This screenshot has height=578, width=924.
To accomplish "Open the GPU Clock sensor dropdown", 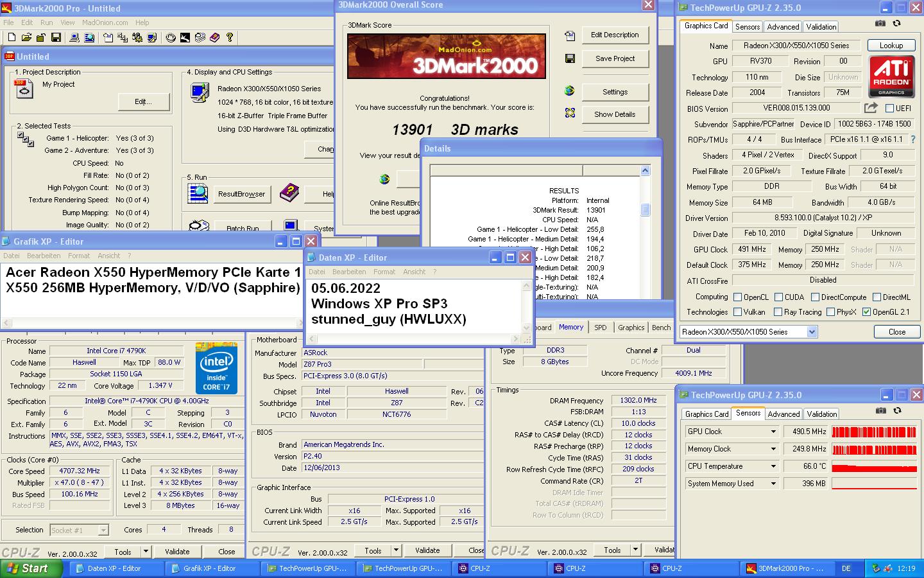I will tap(773, 432).
